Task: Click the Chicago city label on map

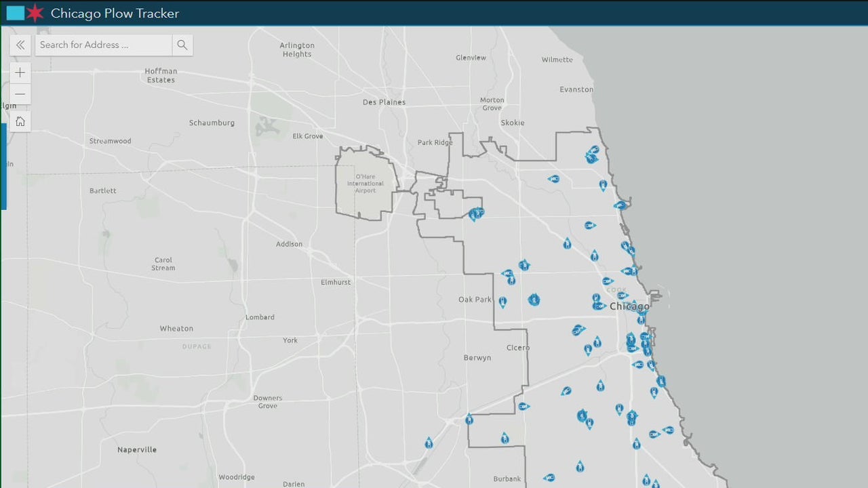Action: coord(629,306)
